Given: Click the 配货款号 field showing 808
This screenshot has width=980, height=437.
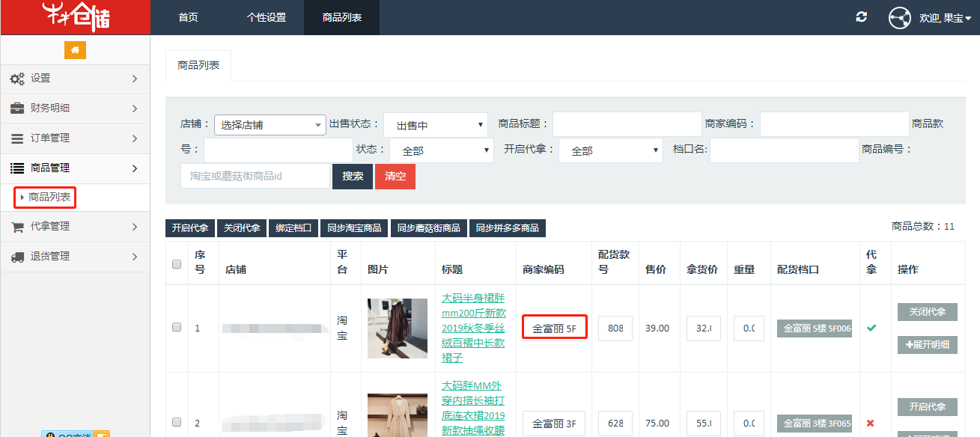Looking at the screenshot, I should pyautogui.click(x=615, y=328).
